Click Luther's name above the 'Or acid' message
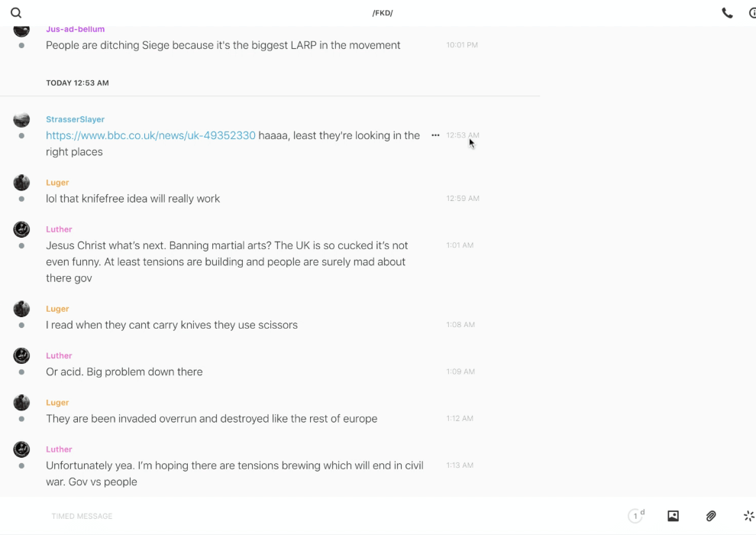Image resolution: width=756 pixels, height=535 pixels. (x=59, y=355)
